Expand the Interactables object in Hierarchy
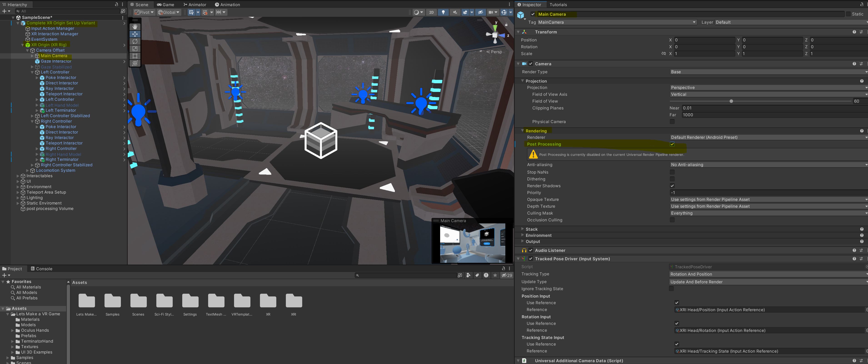868x364 pixels. point(18,176)
